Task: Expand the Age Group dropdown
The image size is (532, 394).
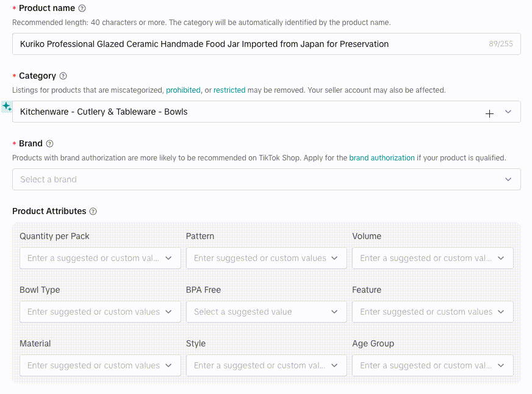Action: (433, 365)
